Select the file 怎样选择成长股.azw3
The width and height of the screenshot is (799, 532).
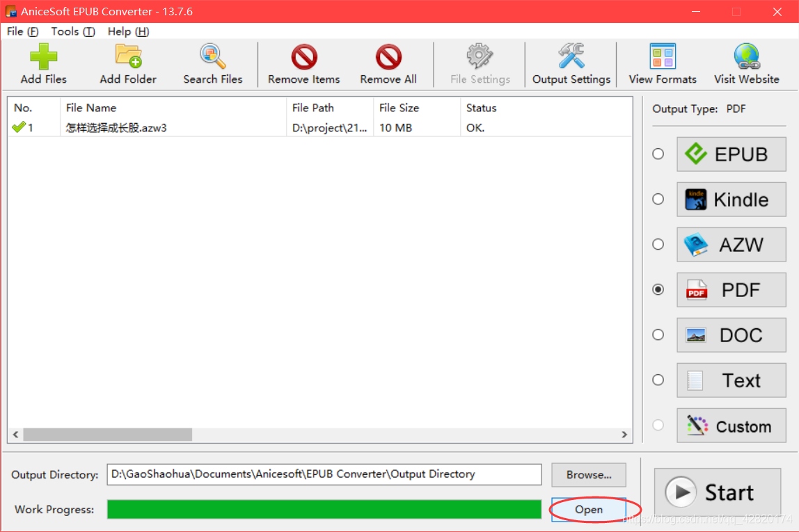(x=116, y=128)
